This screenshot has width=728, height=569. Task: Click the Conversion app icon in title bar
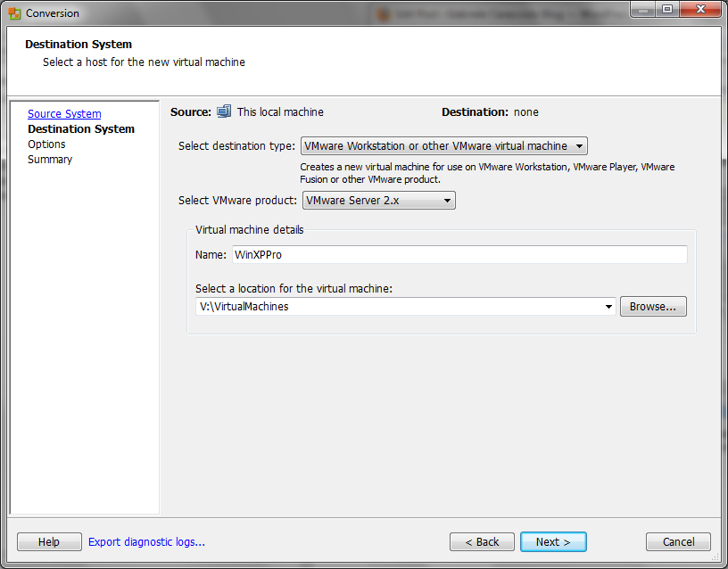pos(14,13)
